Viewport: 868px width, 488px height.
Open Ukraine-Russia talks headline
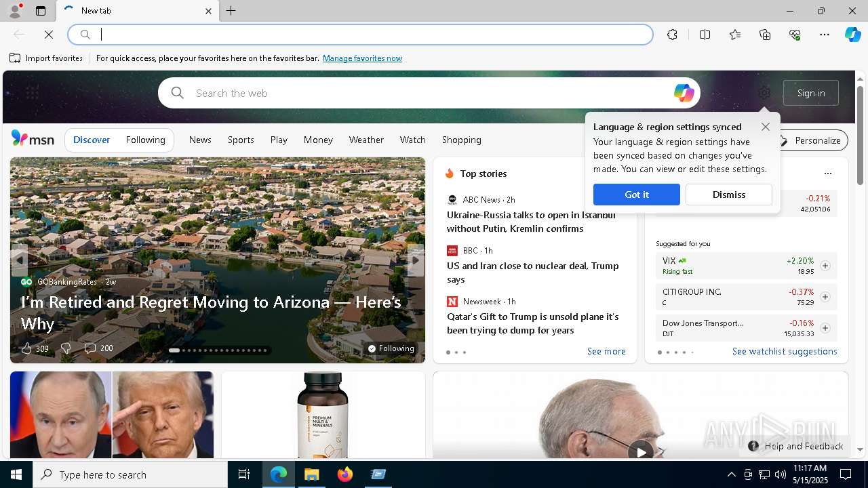pyautogui.click(x=532, y=222)
